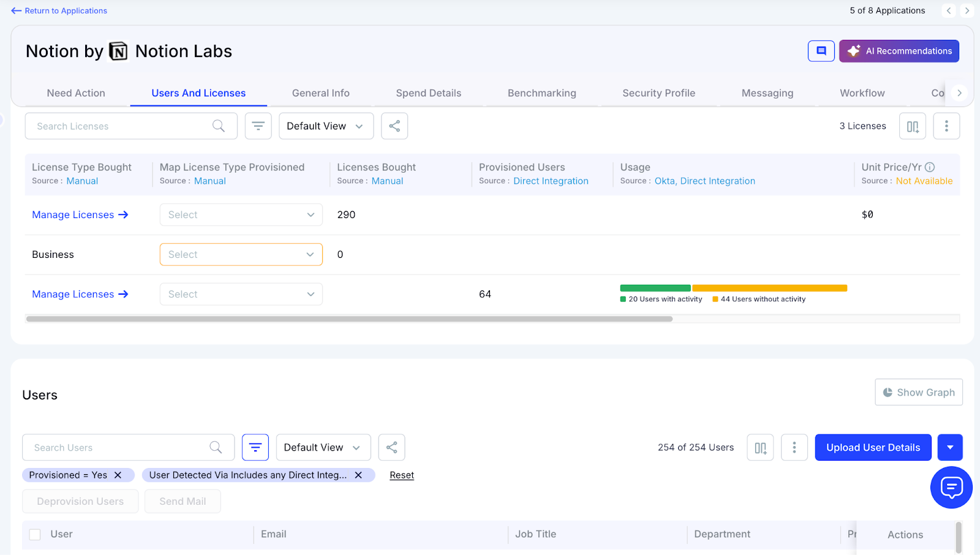Focus the Search Users field
The height and width of the screenshot is (555, 980).
tap(129, 448)
